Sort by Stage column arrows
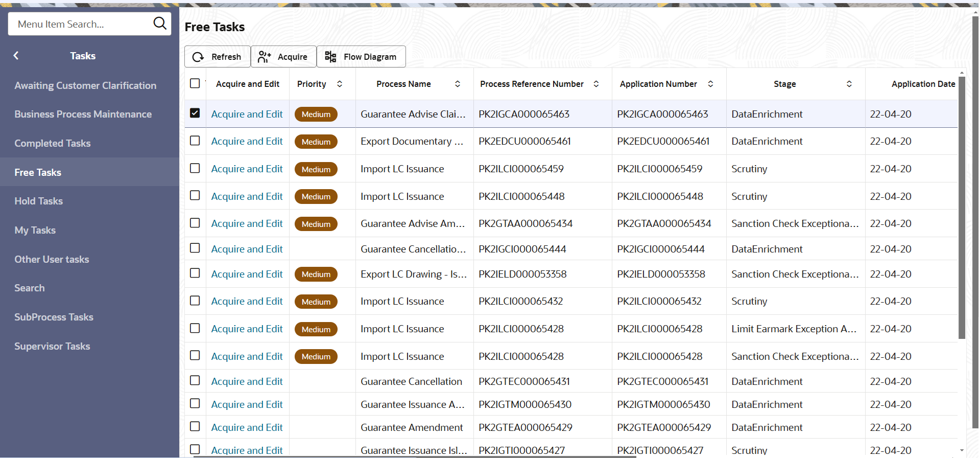This screenshot has height=458, width=980. (x=849, y=84)
